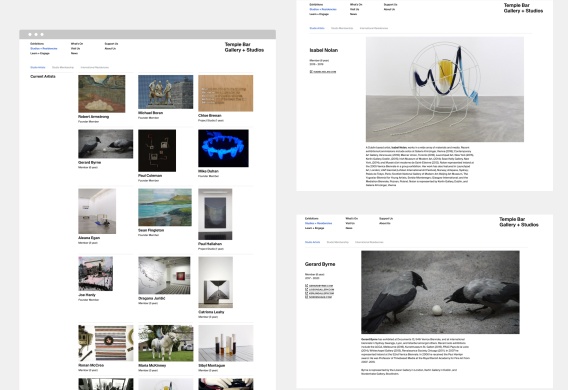
Task: Click the Robert Armstrong name link
Action: tap(93, 117)
